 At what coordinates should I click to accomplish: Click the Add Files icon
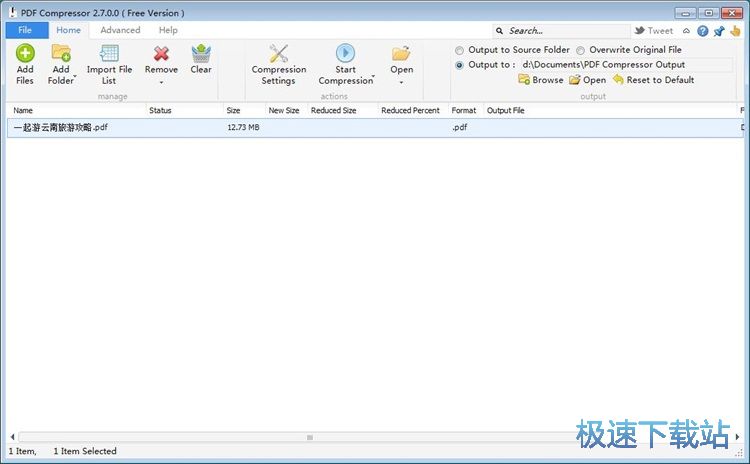tap(25, 54)
